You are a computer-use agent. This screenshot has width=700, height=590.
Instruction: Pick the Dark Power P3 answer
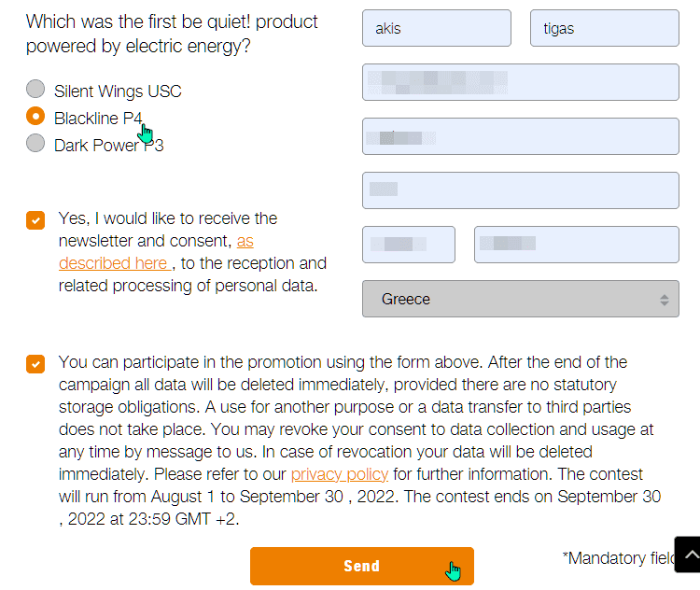pyautogui.click(x=35, y=143)
